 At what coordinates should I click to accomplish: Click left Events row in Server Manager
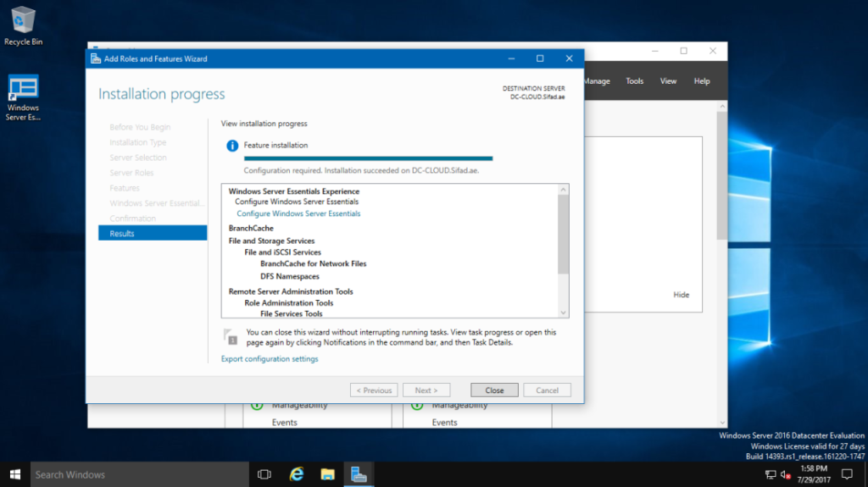285,423
